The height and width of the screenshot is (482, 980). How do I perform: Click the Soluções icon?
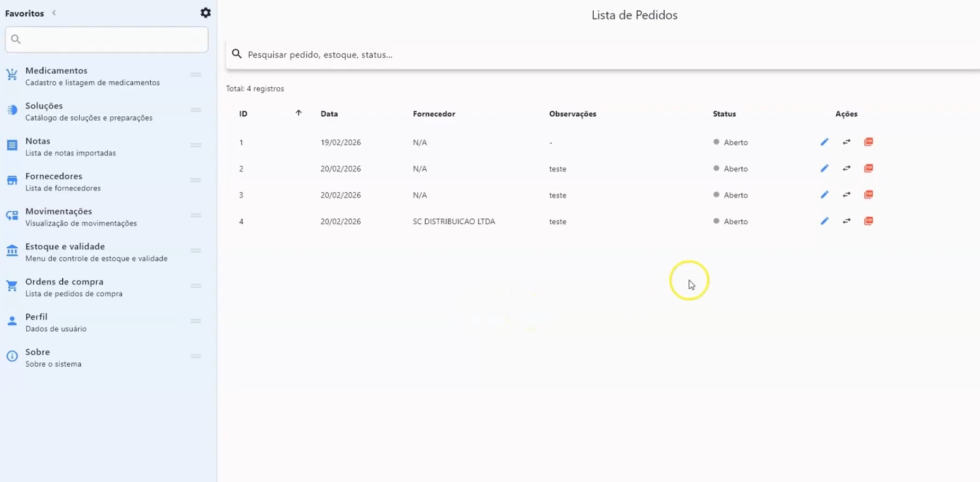12,110
